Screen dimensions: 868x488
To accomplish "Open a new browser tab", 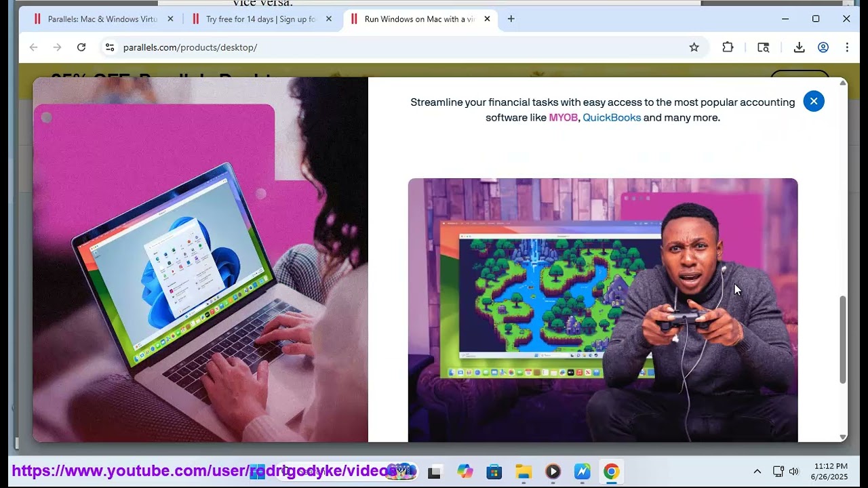I will click(511, 19).
